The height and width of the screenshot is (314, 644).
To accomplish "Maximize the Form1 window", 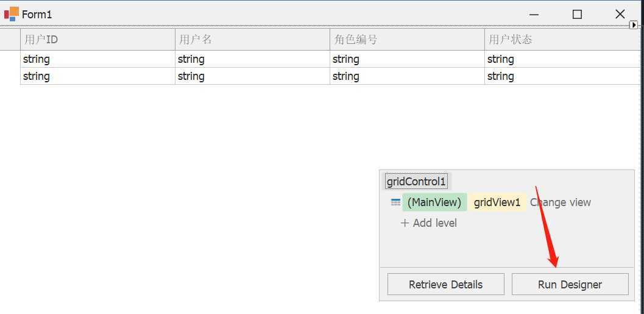I will click(577, 15).
